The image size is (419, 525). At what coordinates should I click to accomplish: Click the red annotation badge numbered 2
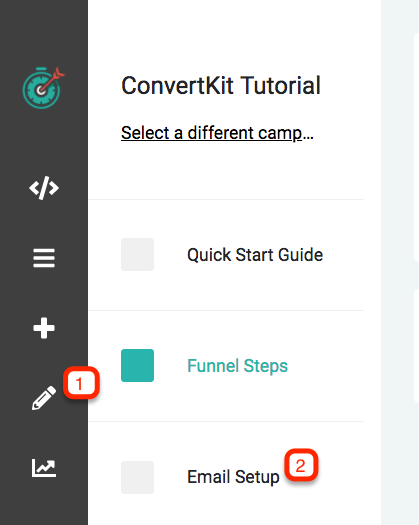pyautogui.click(x=301, y=465)
